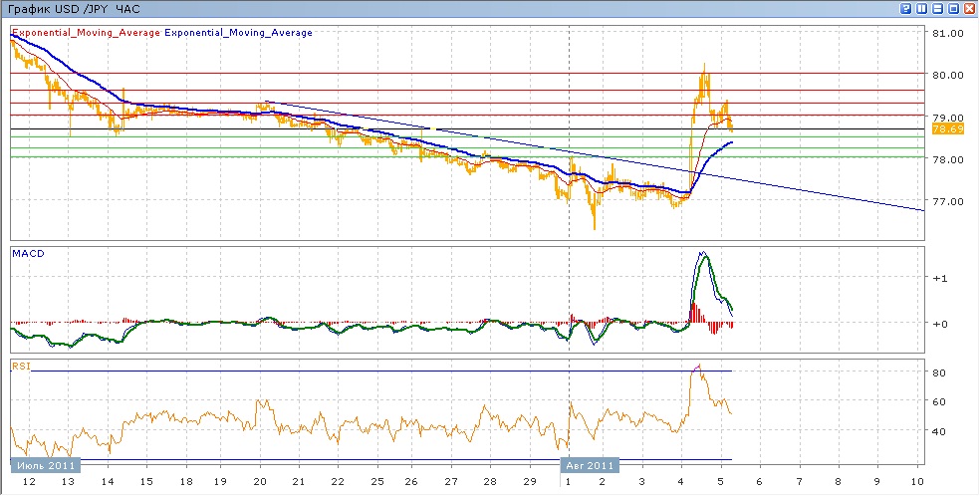Viewport: 980px width, 496px height.
Task: Click the help question mark icon
Action: [x=906, y=8]
